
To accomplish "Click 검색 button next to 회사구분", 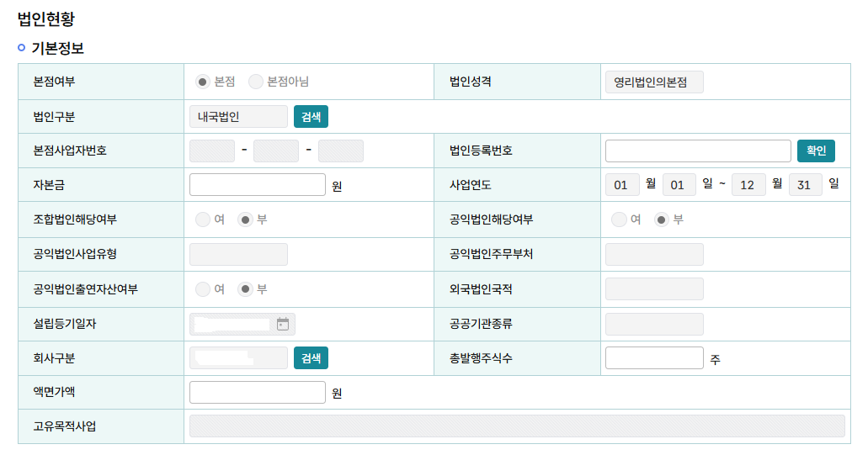I will 311,357.
